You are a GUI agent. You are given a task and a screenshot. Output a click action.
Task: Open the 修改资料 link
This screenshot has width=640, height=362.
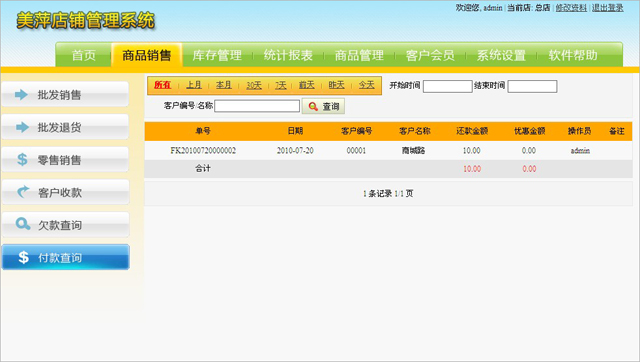click(x=571, y=7)
